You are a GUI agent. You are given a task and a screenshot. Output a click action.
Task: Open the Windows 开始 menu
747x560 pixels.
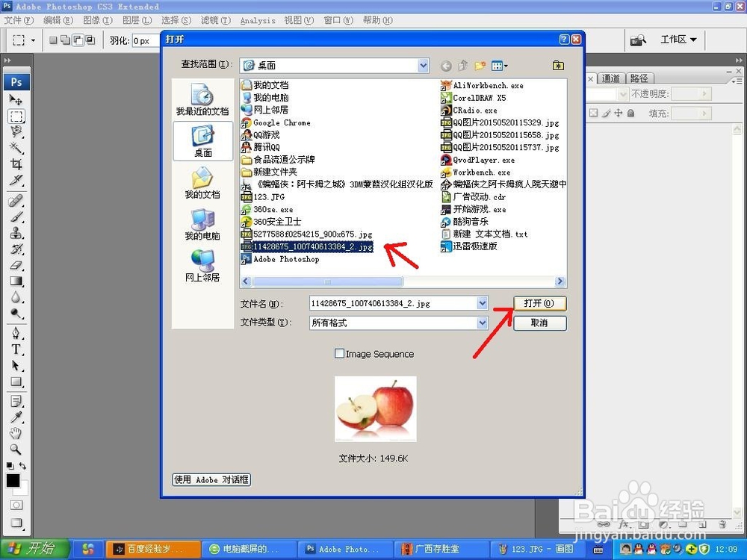tap(30, 549)
